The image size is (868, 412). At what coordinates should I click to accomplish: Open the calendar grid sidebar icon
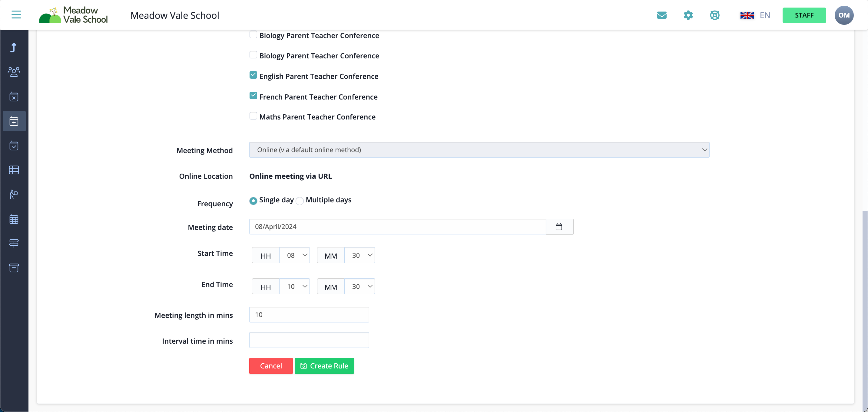14,219
